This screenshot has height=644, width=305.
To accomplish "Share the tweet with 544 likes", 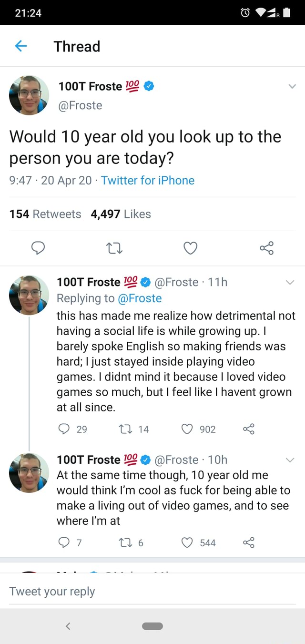I will [248, 542].
